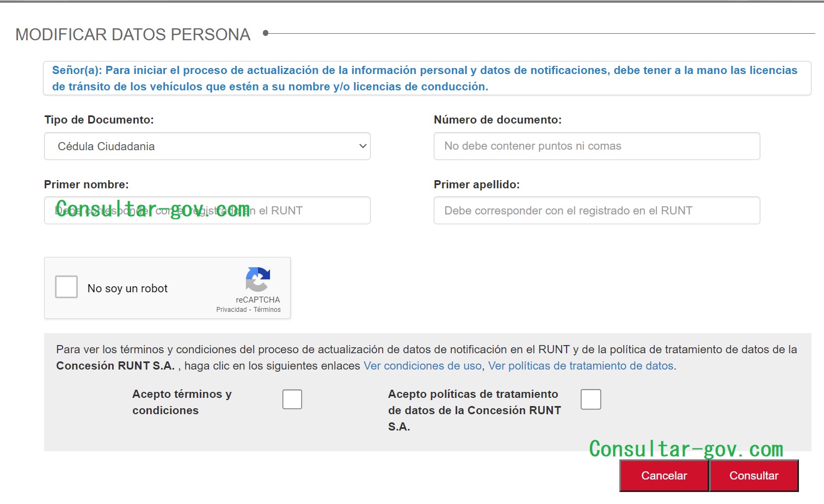Submit the form with Consultar
The height and width of the screenshot is (504, 824).
coord(754,476)
